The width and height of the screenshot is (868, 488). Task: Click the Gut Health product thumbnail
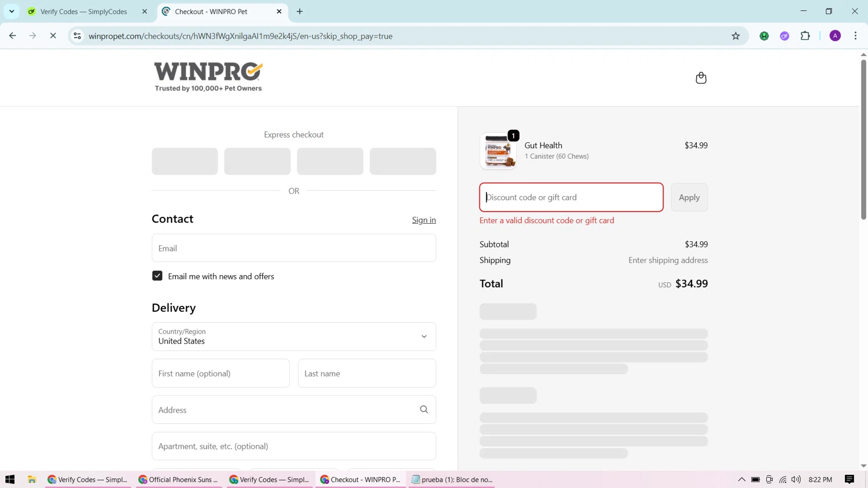coord(498,151)
